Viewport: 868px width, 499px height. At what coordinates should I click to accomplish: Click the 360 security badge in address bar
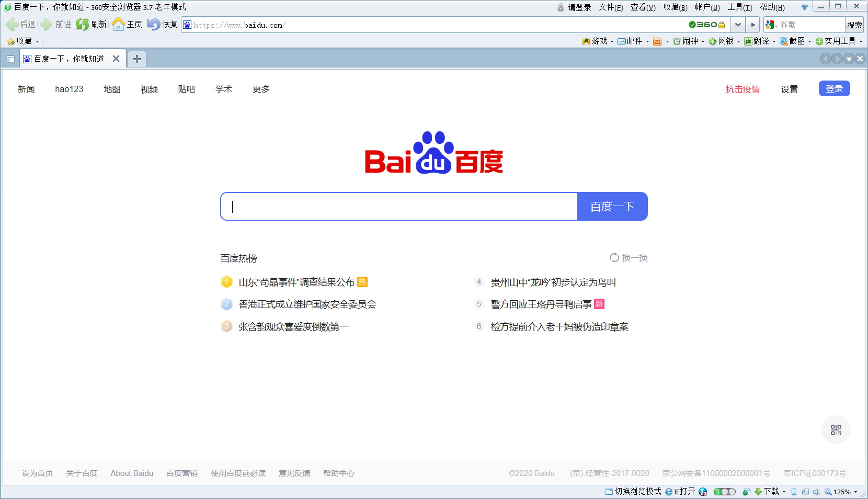coord(706,25)
